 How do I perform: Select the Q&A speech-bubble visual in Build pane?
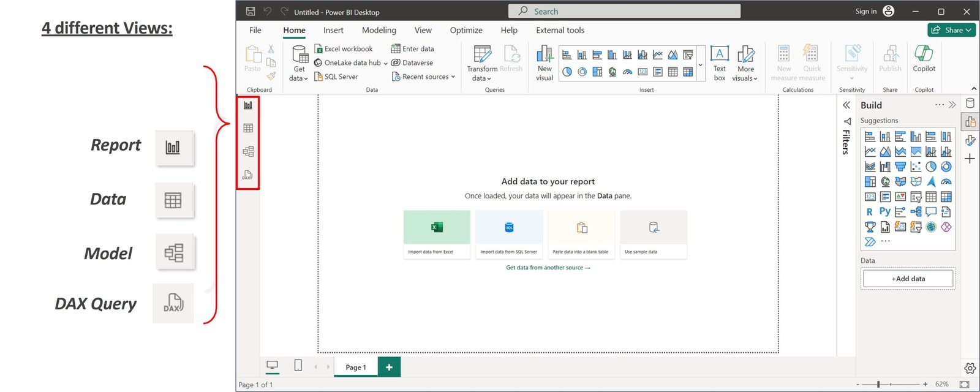pos(931,212)
